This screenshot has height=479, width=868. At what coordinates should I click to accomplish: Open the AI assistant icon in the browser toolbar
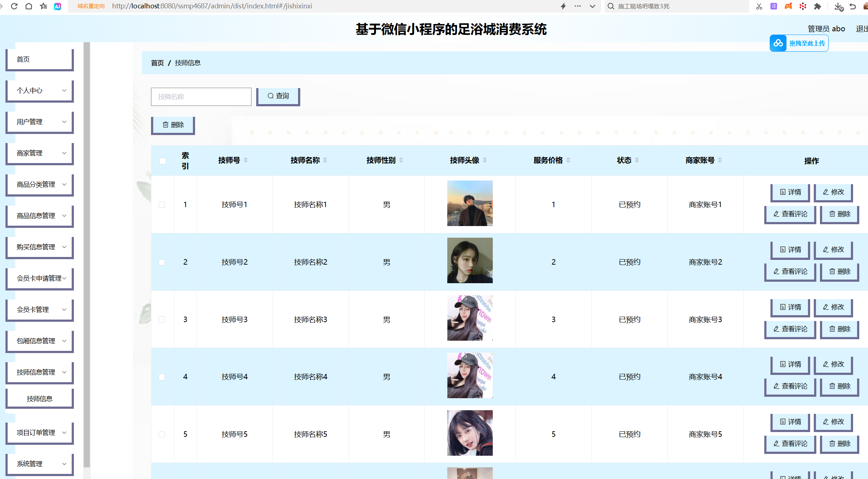pyautogui.click(x=58, y=6)
